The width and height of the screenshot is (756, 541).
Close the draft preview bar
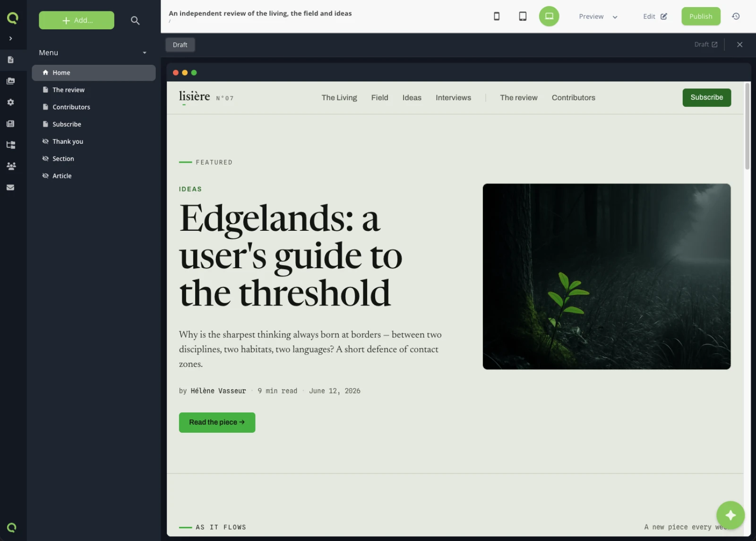pyautogui.click(x=740, y=44)
